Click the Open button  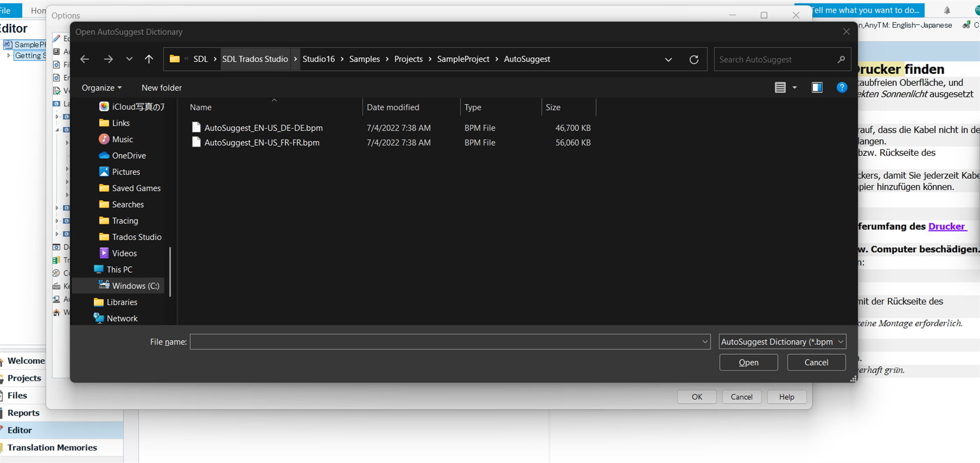pyautogui.click(x=749, y=362)
